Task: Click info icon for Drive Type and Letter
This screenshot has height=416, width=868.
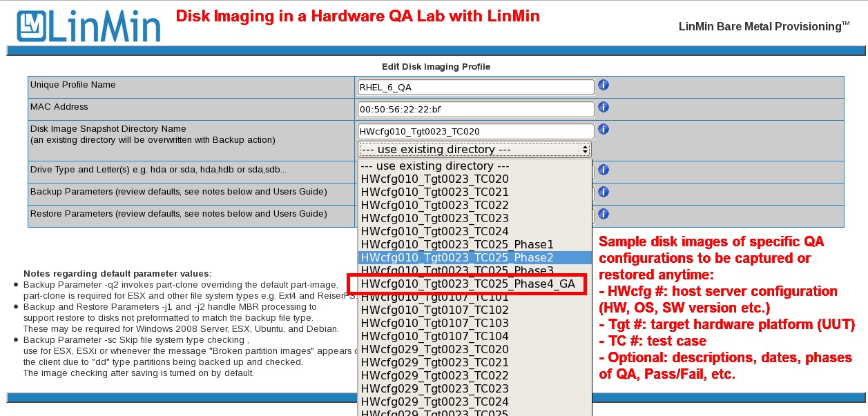Action: pos(603,170)
